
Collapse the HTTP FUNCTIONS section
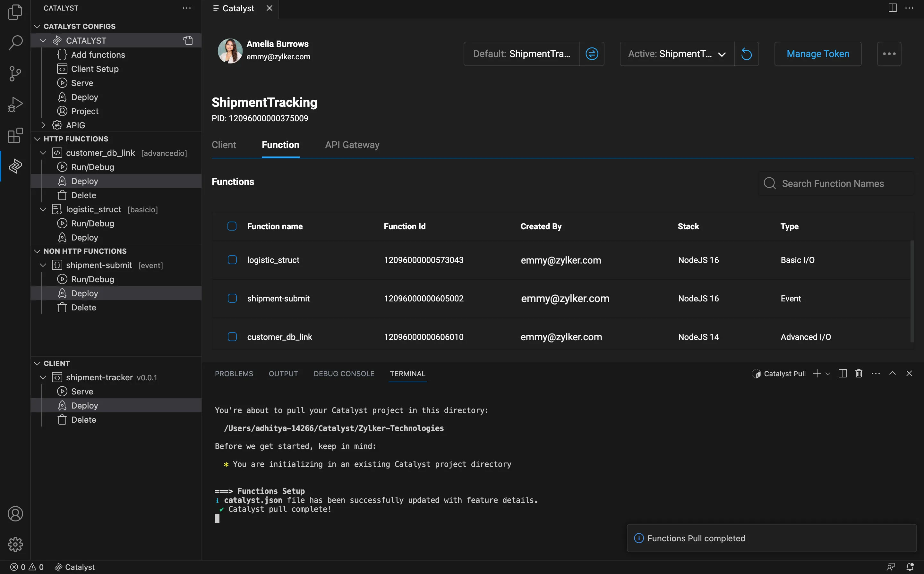(37, 139)
